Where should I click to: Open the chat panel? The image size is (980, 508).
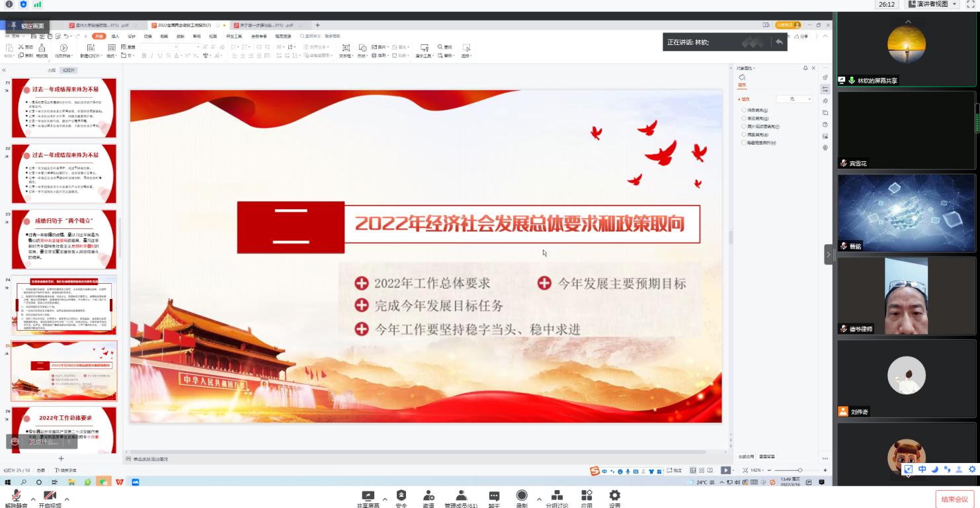tap(494, 496)
